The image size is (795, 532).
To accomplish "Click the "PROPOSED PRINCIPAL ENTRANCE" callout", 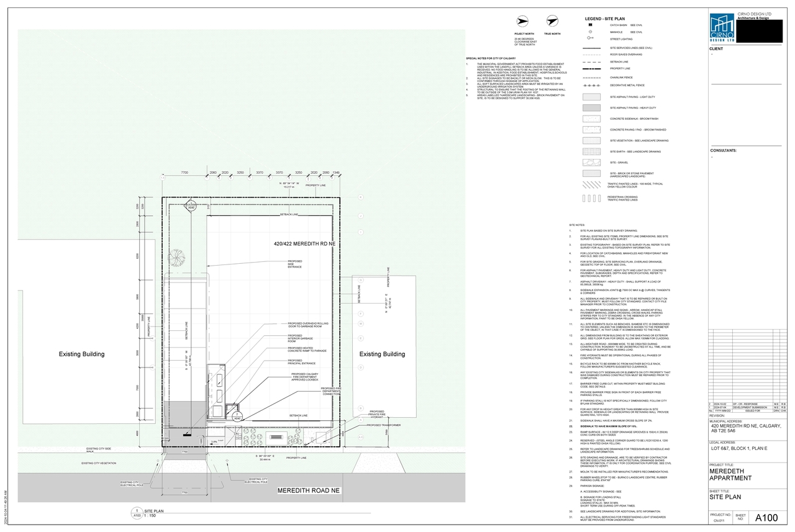I will [x=301, y=362].
